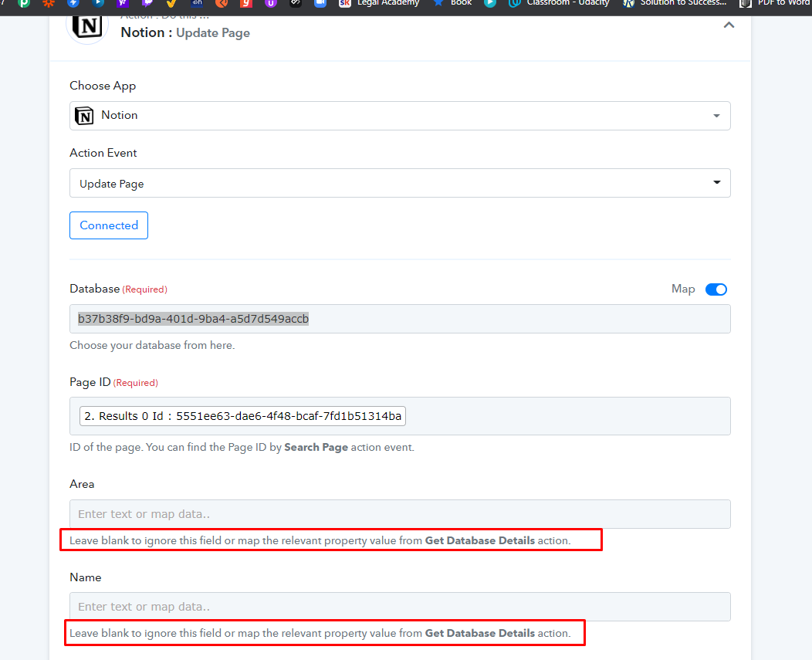Click the 'Area' field label
The width and height of the screenshot is (812, 660).
coord(82,484)
